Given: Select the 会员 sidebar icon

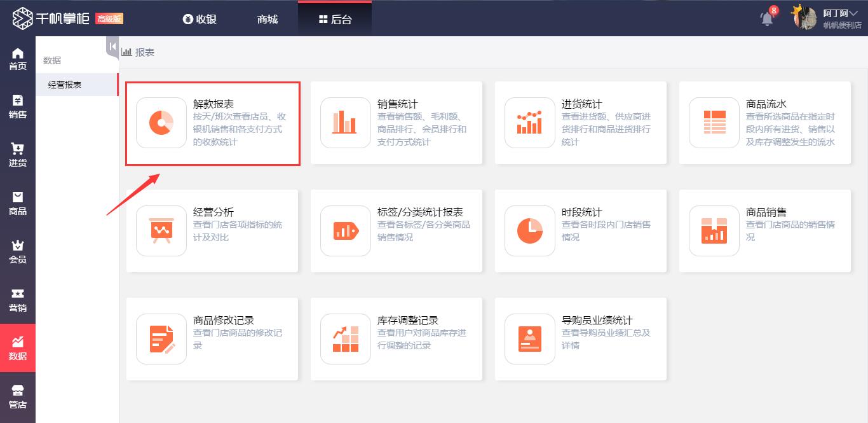Looking at the screenshot, I should point(18,248).
